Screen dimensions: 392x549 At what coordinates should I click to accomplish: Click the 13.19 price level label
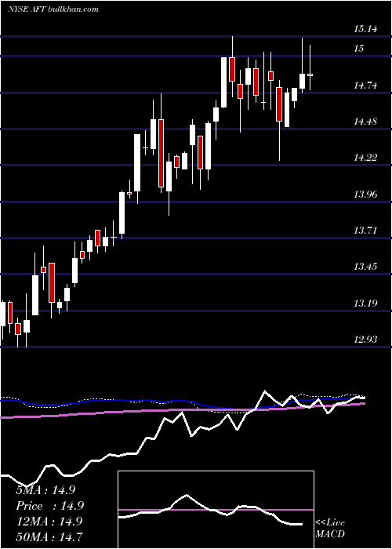point(365,303)
